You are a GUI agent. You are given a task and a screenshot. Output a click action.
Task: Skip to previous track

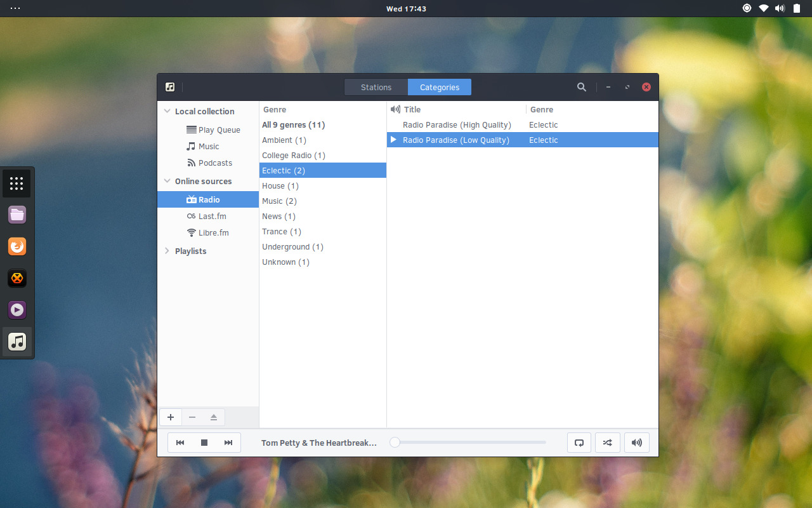180,443
